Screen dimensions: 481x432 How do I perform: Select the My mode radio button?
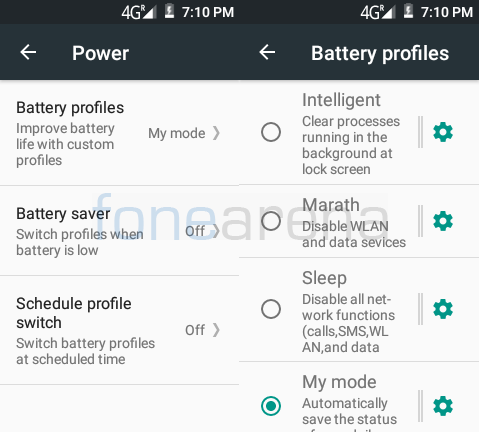click(x=271, y=406)
